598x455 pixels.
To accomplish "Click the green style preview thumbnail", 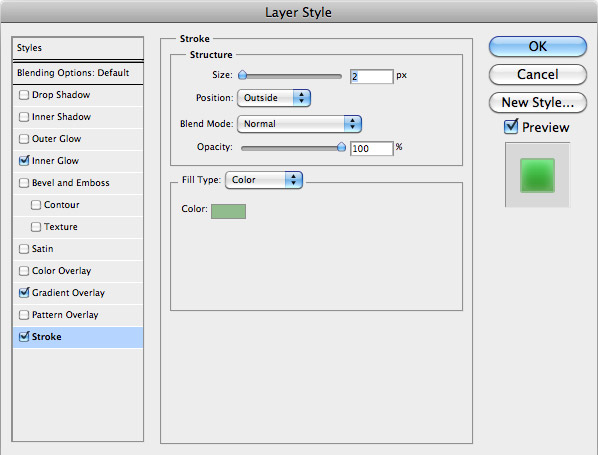I will (537, 175).
